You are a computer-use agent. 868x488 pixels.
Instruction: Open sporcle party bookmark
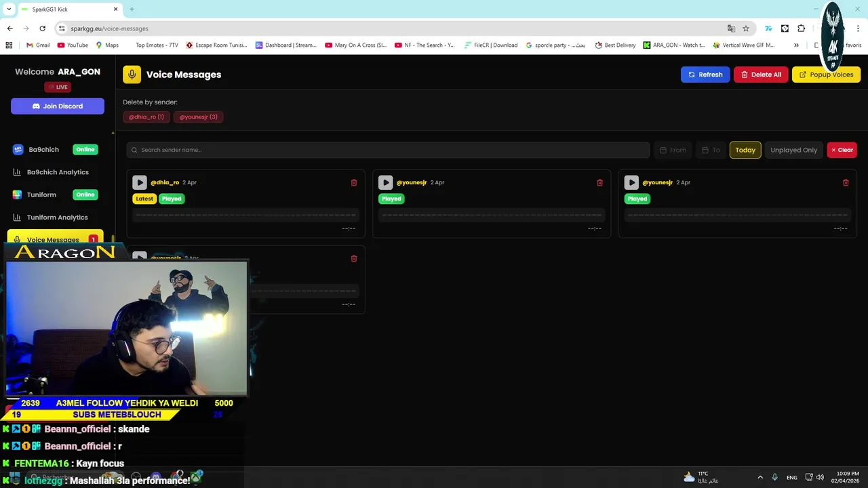(556, 45)
